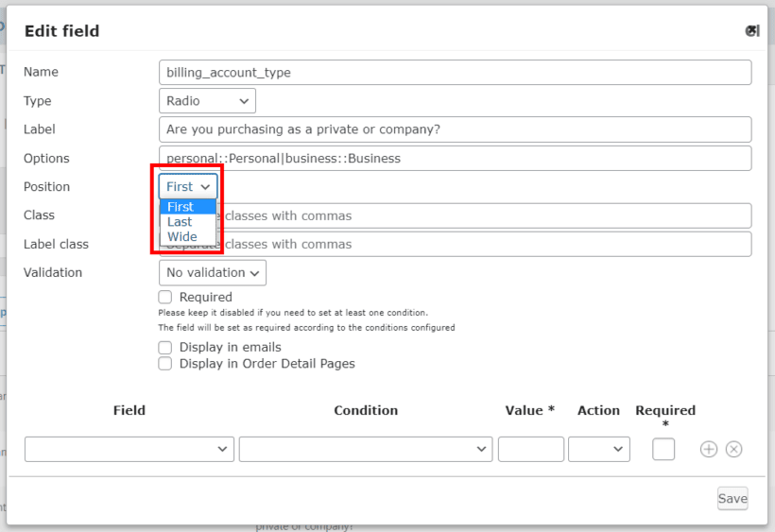Expand the Validation dropdown
The height and width of the screenshot is (532, 775).
pyautogui.click(x=213, y=273)
